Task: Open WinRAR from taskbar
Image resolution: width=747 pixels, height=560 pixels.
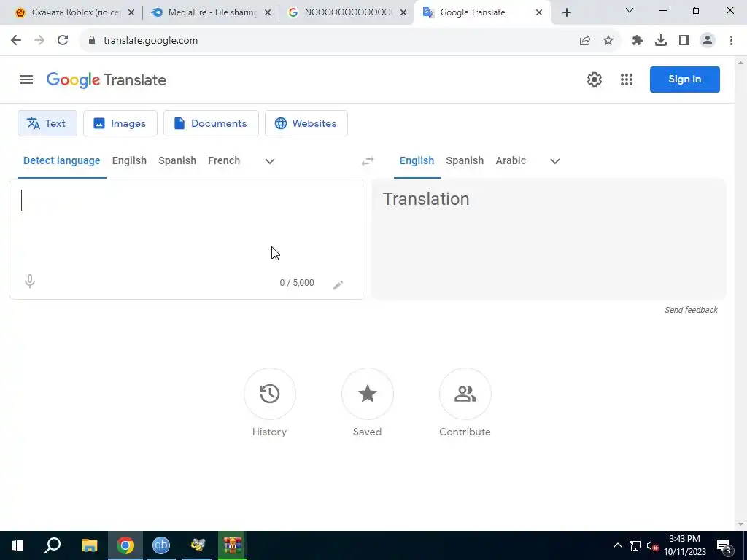Action: (x=233, y=545)
